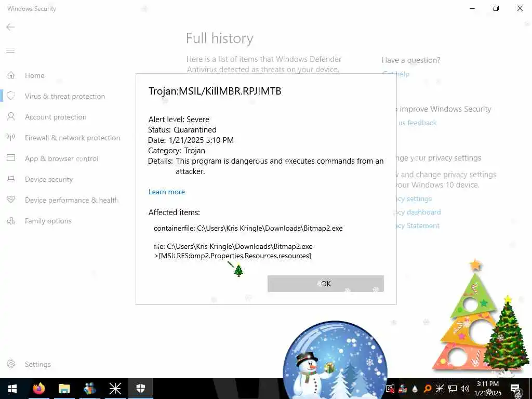Image resolution: width=532 pixels, height=399 pixels.
Task: Select the Device security laptop icon
Action: coord(11,179)
